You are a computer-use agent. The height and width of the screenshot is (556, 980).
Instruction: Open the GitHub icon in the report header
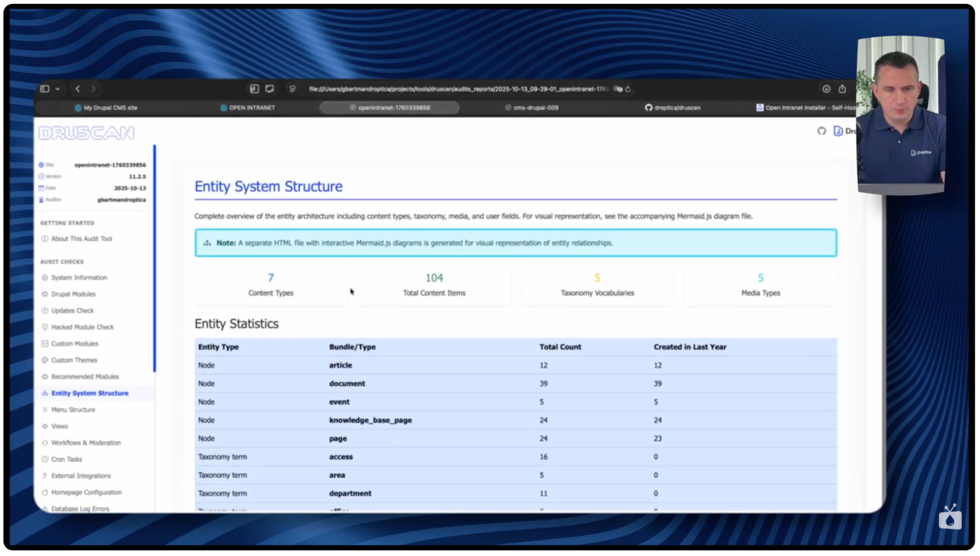822,131
